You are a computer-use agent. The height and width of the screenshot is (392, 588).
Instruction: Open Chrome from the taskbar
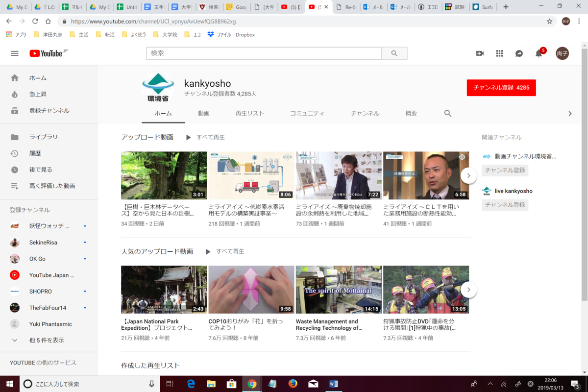click(x=252, y=384)
